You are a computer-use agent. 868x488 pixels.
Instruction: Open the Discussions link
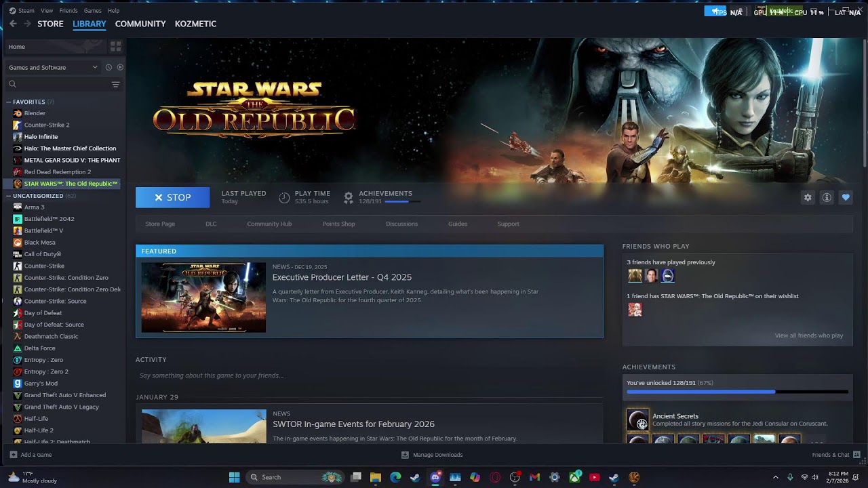pos(401,224)
